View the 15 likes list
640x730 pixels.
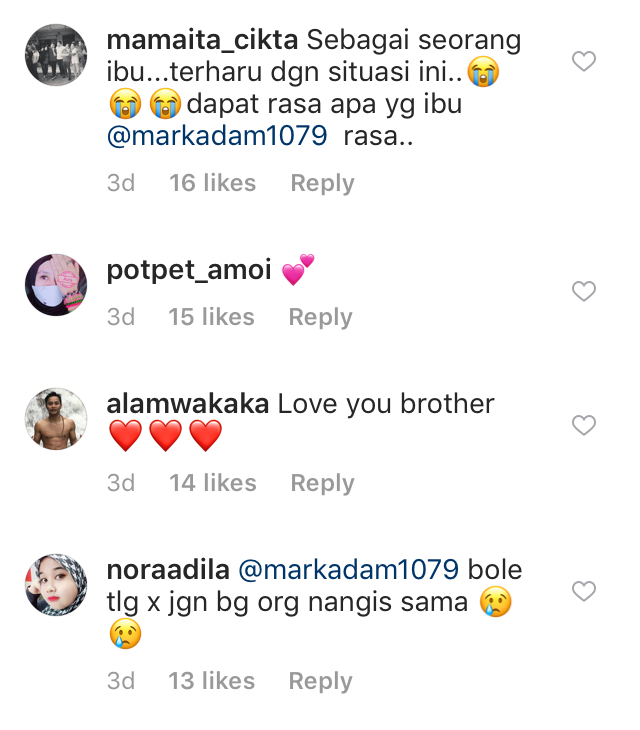(211, 317)
